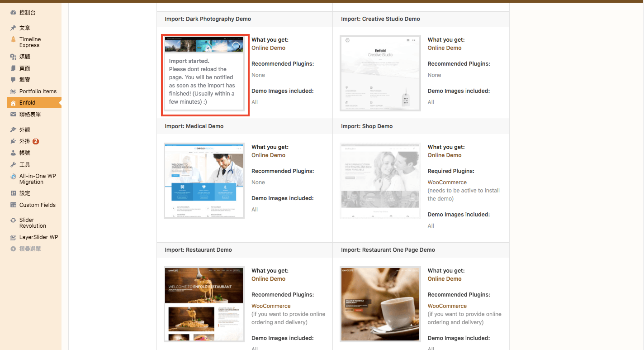Image resolution: width=644 pixels, height=350 pixels.
Task: Click the 文章 pin icon
Action: point(13,28)
